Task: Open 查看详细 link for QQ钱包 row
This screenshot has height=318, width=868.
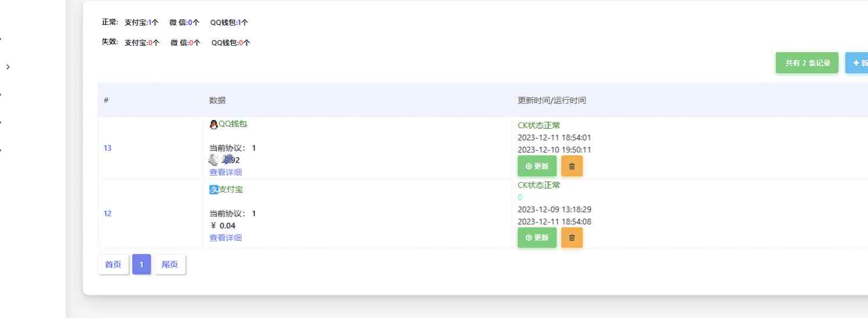Action: coord(226,172)
